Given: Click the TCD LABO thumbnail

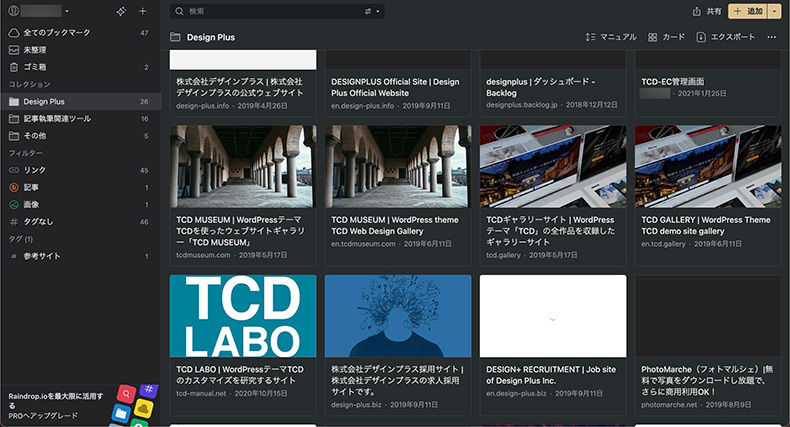Looking at the screenshot, I should pyautogui.click(x=243, y=316).
